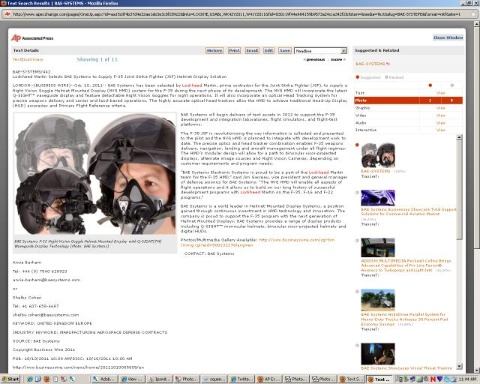Toggle radio beside BAE helmet thumbnail
The height and width of the screenshot is (384, 480).
357,145
